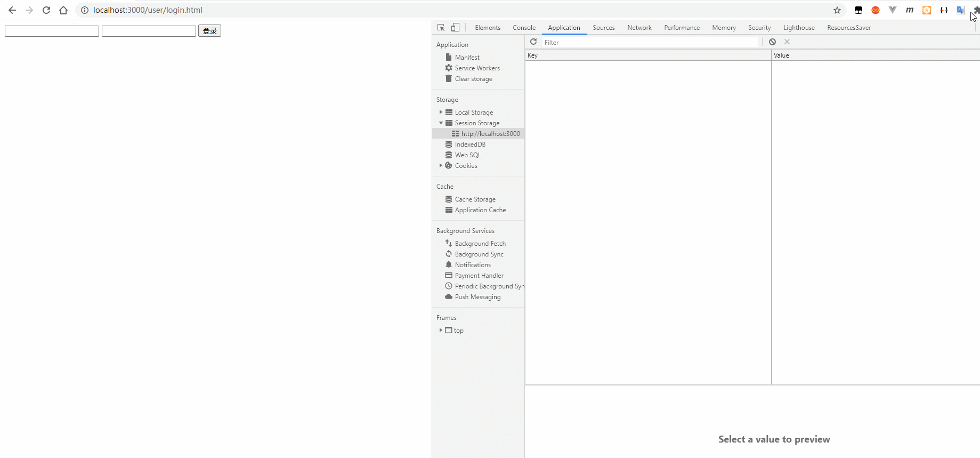This screenshot has height=458, width=980.
Task: Bookmark this page with the star icon
Action: (837, 10)
